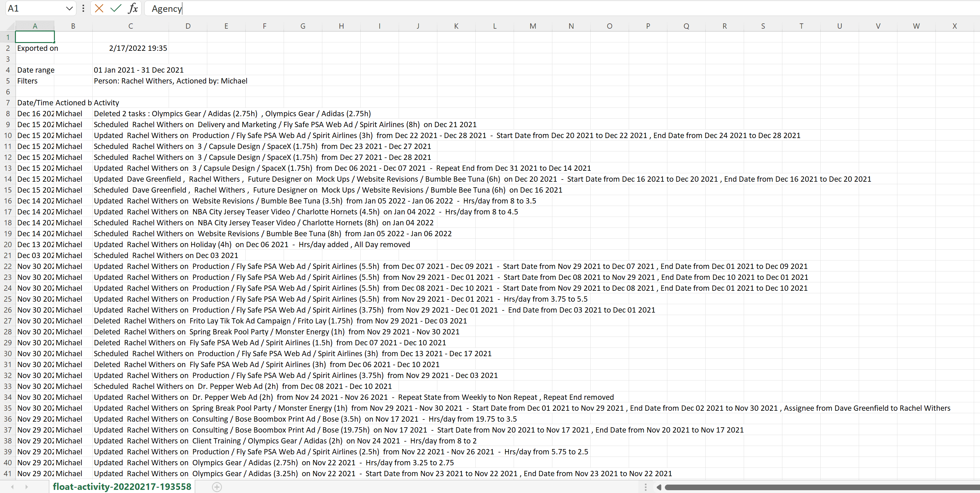
Task: Click the 'Date range' cell in row 4
Action: pyautogui.click(x=35, y=70)
